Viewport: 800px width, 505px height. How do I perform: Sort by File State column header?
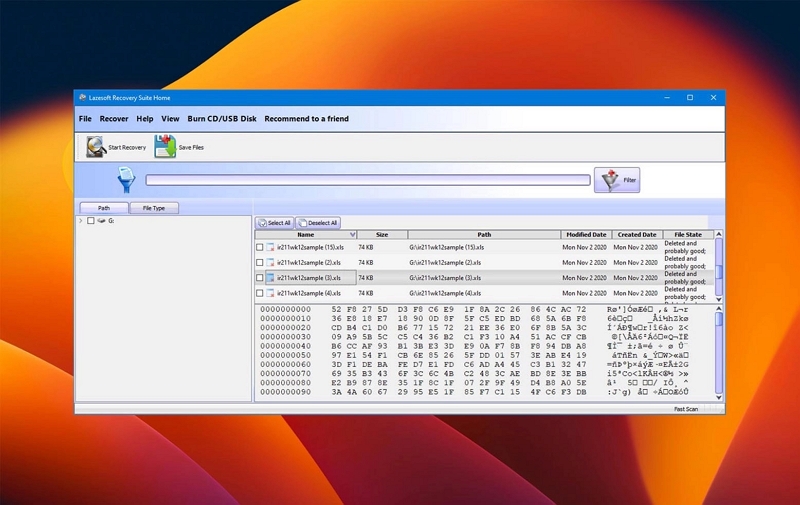tap(688, 235)
